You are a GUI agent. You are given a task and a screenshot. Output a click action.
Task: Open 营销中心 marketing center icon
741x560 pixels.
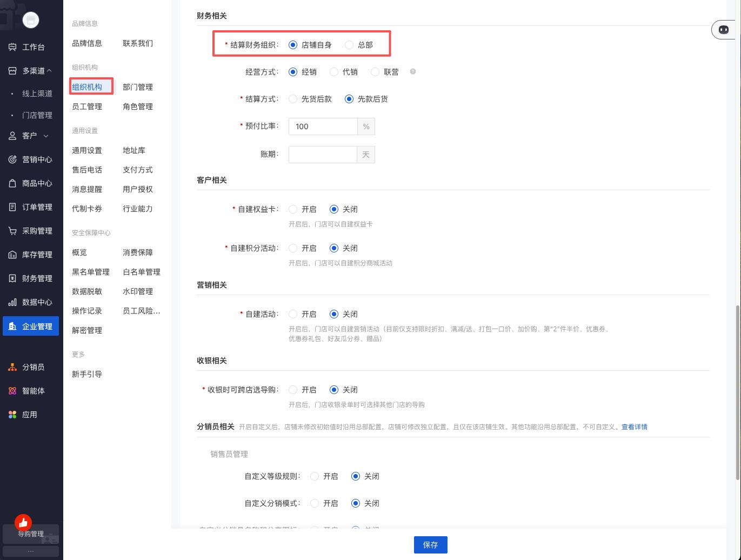point(12,159)
